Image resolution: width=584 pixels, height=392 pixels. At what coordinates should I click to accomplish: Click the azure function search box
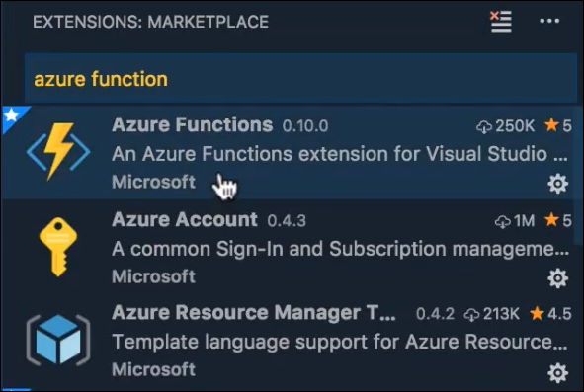pyautogui.click(x=300, y=79)
